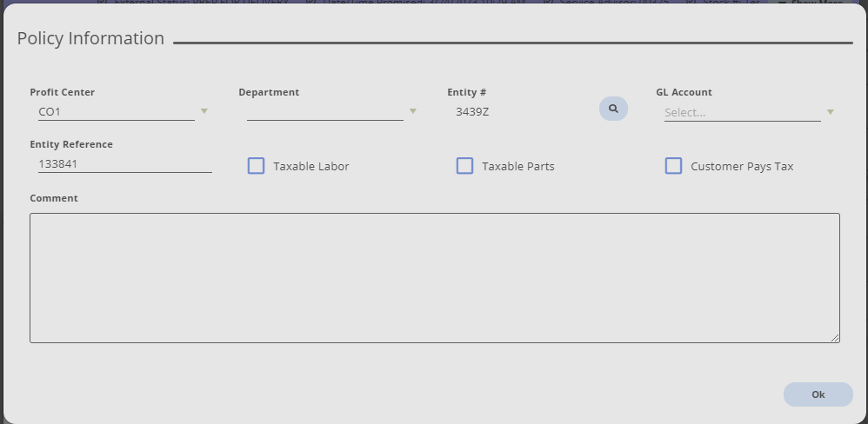Focus the Comment text area
868x424 pixels.
click(x=434, y=277)
